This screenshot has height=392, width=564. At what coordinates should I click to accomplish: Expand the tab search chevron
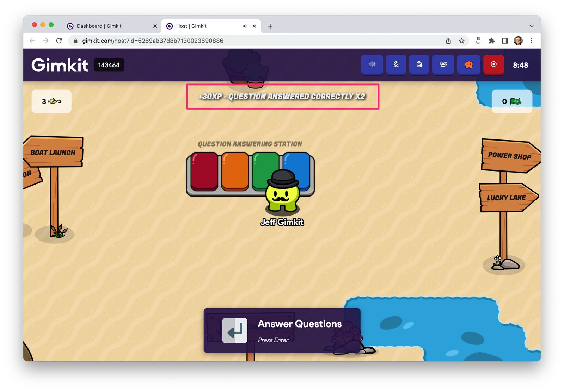[532, 26]
